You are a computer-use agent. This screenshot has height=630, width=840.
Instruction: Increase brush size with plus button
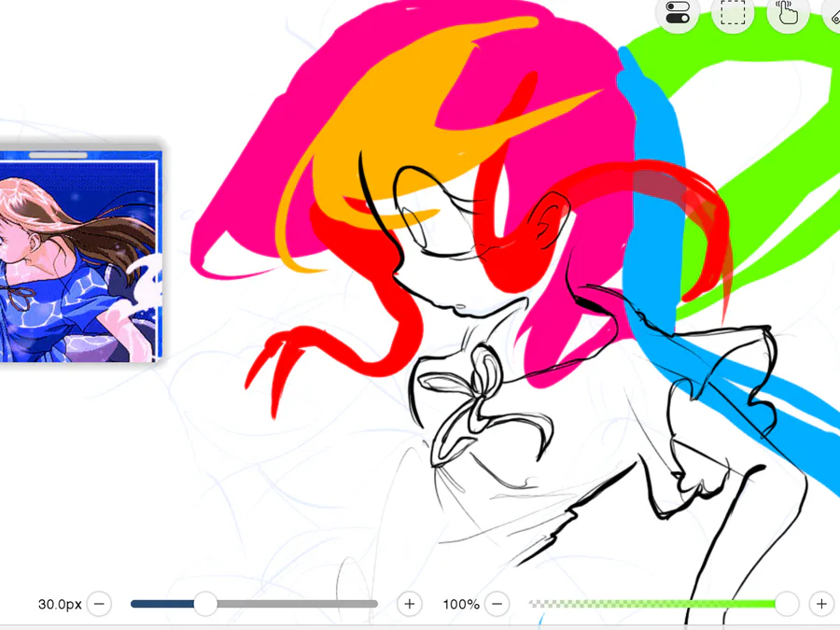tap(410, 604)
